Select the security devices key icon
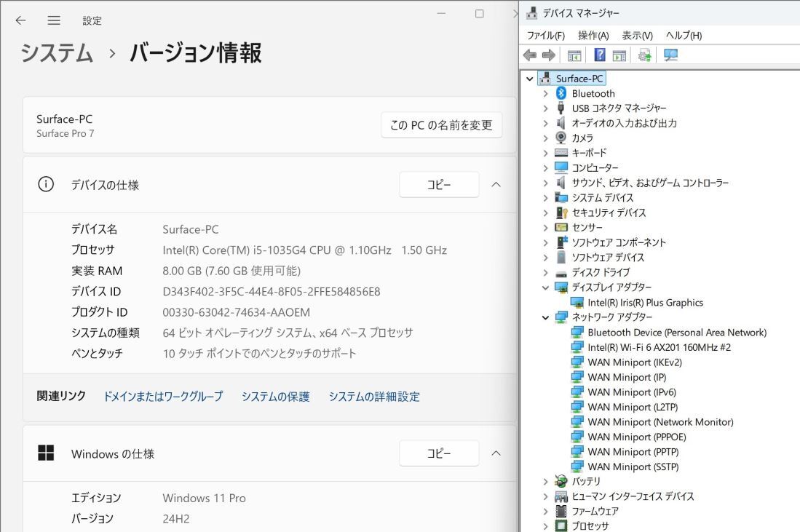The height and width of the screenshot is (532, 800). 562,213
